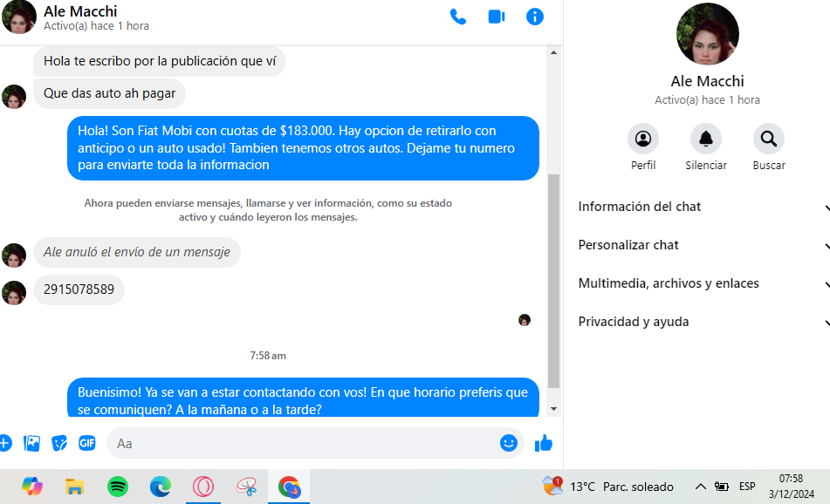Open the ESP language selector
This screenshot has width=830, height=504.
click(747, 487)
